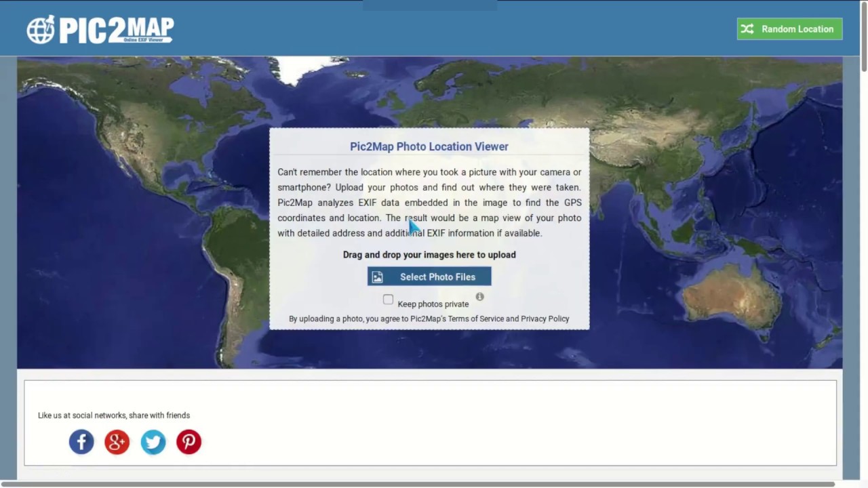The height and width of the screenshot is (488, 868).
Task: Share on Twitter icon
Action: point(153,442)
